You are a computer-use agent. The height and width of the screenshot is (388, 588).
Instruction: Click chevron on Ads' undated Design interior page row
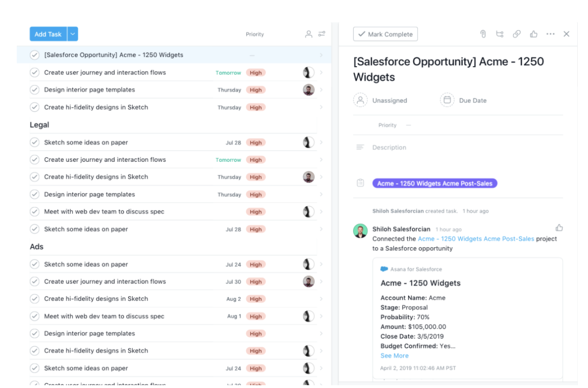[321, 333]
